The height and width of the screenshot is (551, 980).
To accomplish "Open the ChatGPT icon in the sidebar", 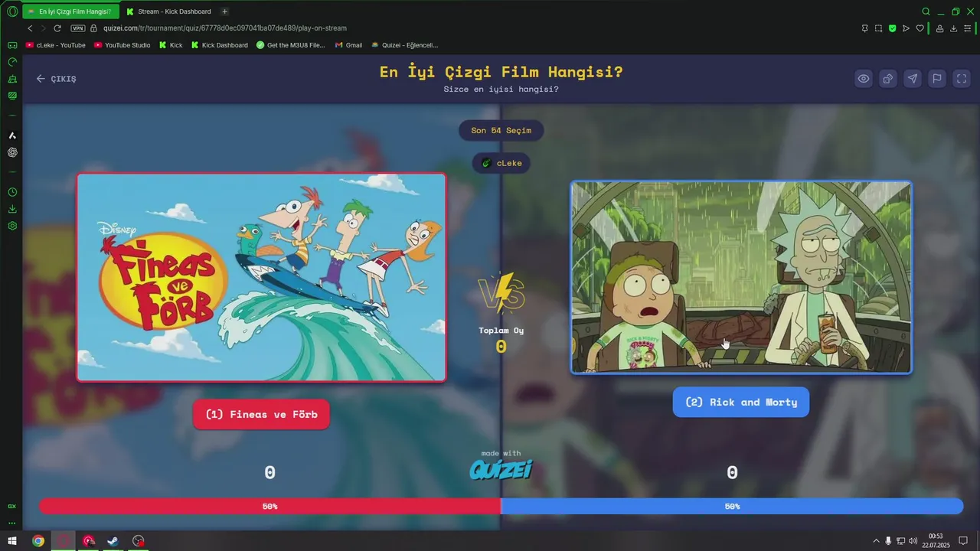I will coord(11,152).
